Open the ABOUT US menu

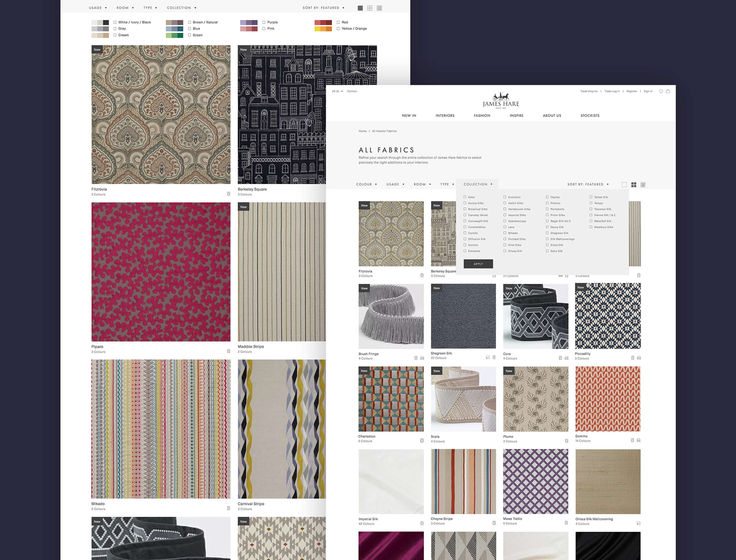pos(552,116)
